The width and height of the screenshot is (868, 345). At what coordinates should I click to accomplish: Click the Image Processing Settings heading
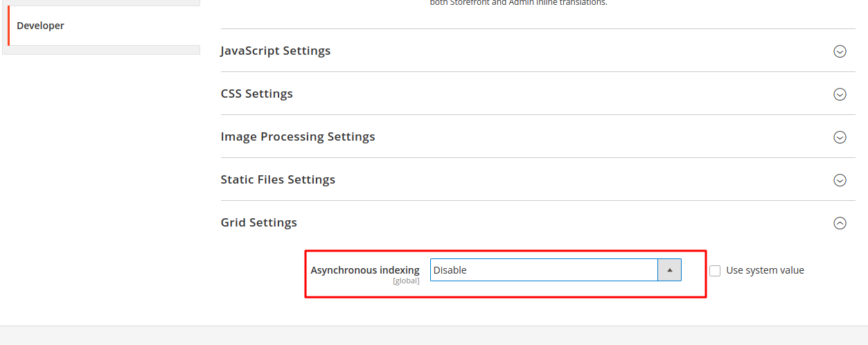pyautogui.click(x=298, y=136)
